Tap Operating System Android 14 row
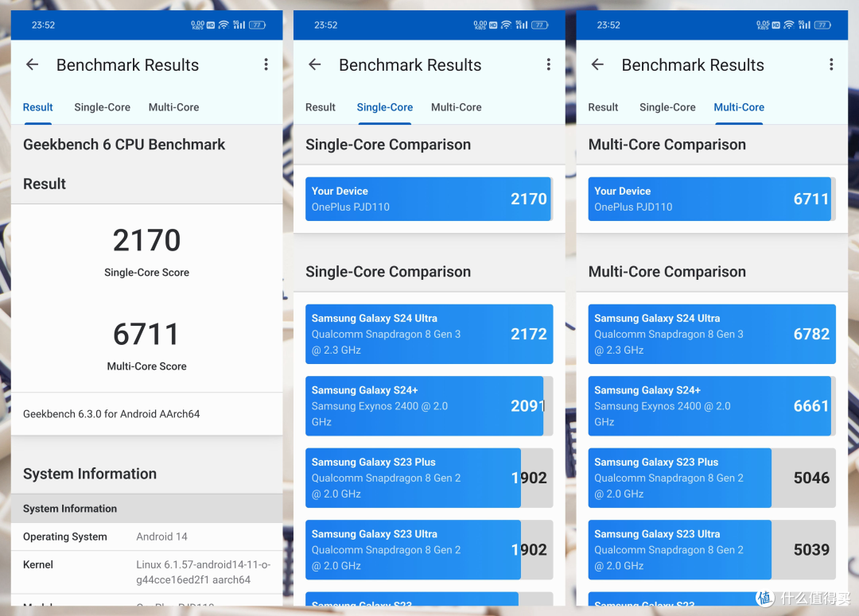This screenshot has height=616, width=859. coord(147,537)
